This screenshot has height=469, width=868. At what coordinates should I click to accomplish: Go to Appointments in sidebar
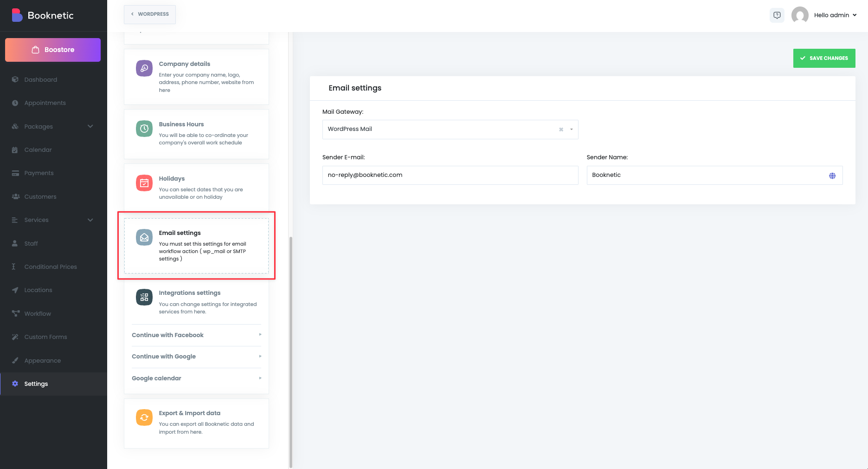click(x=45, y=103)
